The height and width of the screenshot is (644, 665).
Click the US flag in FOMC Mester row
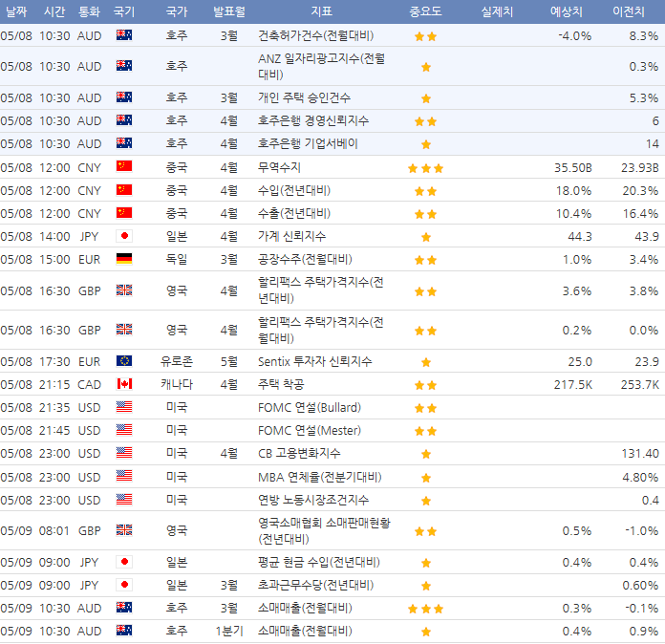(x=124, y=430)
